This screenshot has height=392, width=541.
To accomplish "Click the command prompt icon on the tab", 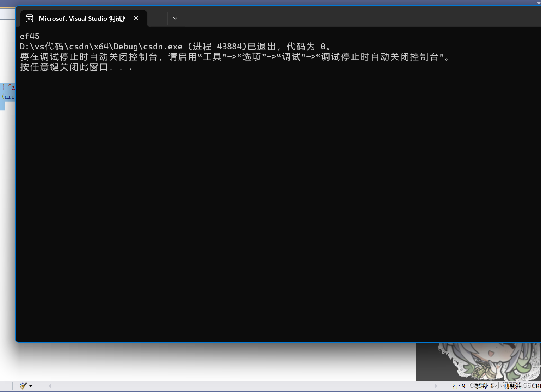I will 29,18.
